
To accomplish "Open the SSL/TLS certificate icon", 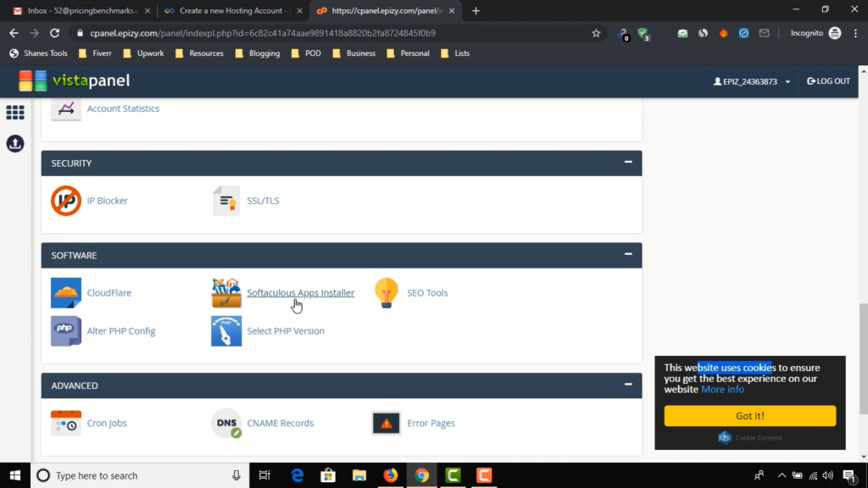I will click(225, 200).
